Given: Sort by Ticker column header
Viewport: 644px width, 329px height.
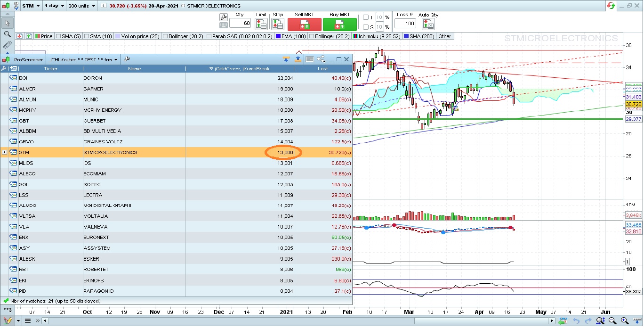Looking at the screenshot, I should pyautogui.click(x=50, y=69).
